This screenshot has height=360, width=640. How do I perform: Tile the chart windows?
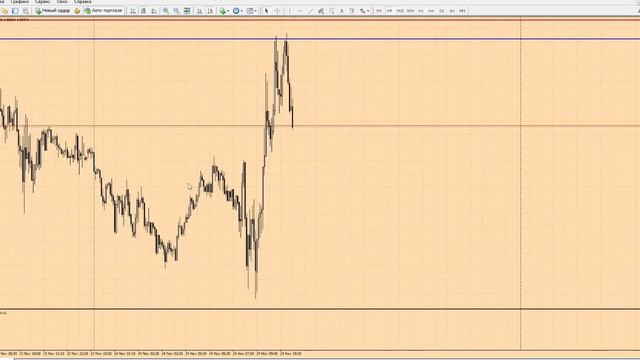click(187, 11)
